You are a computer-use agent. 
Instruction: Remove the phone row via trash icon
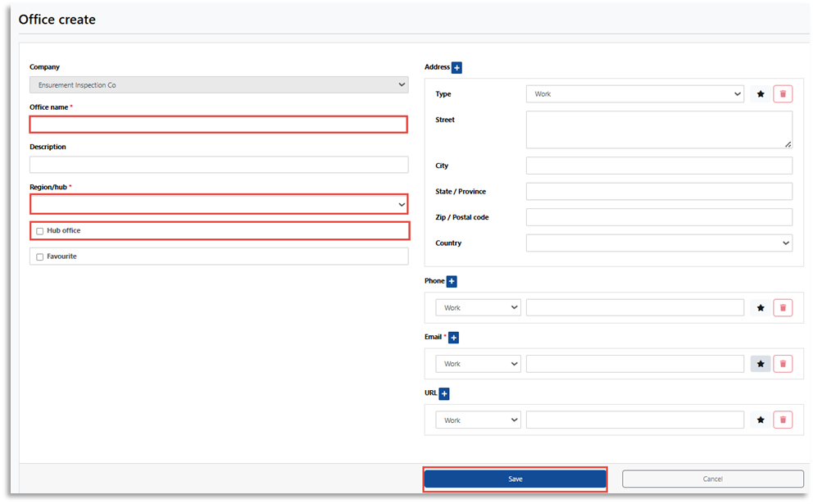[x=783, y=308]
